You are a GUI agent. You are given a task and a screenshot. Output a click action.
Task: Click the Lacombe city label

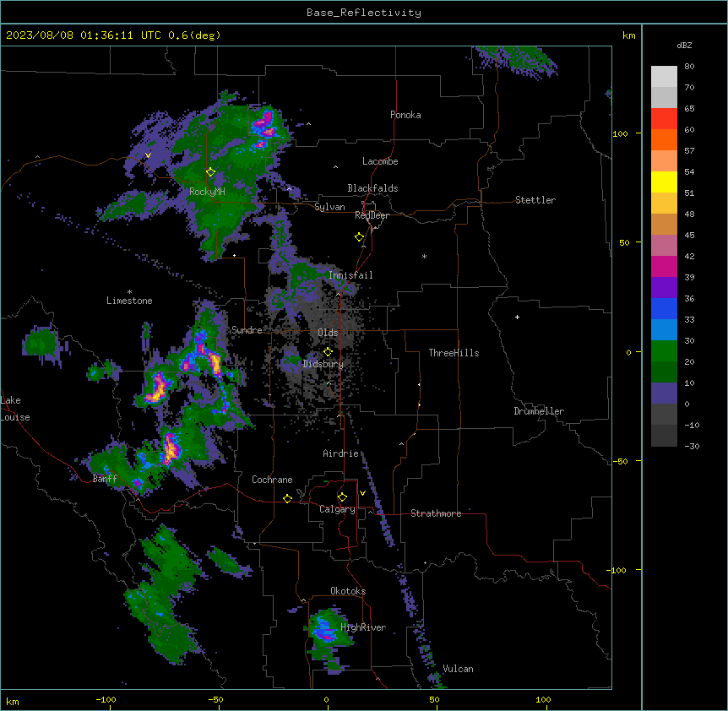tap(380, 161)
